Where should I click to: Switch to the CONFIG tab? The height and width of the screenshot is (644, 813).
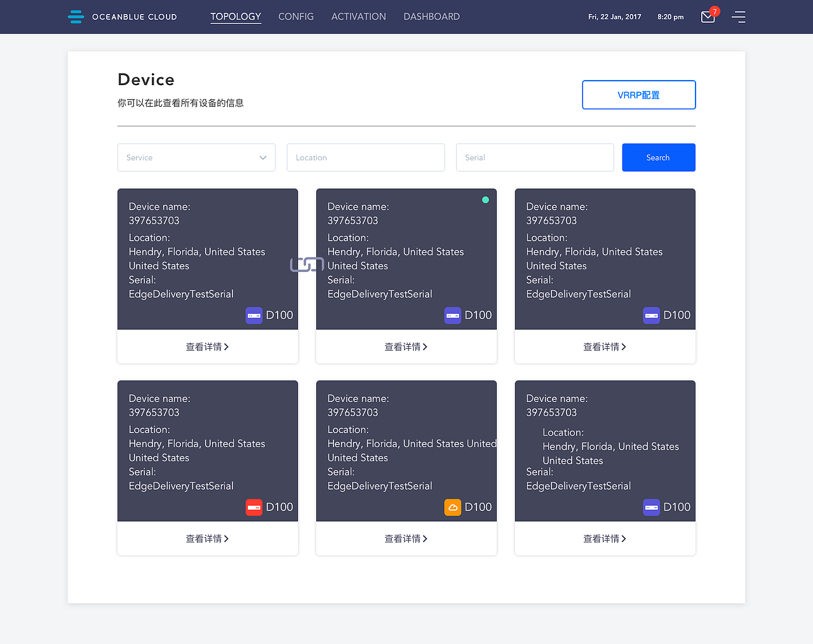296,17
